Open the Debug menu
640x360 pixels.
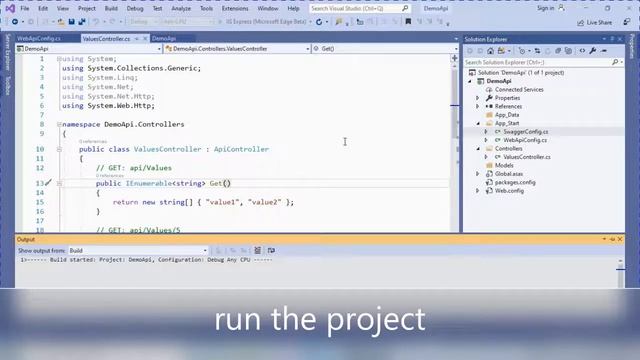click(x=135, y=8)
